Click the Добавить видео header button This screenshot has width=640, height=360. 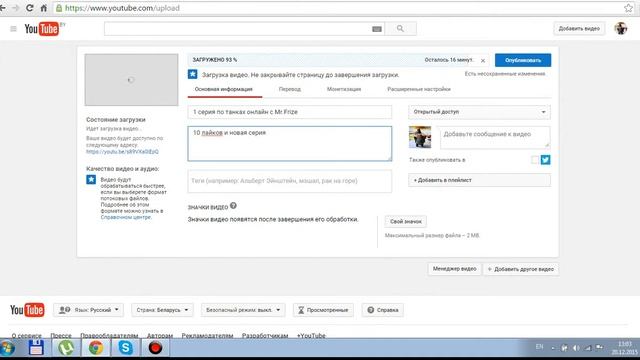click(x=579, y=29)
